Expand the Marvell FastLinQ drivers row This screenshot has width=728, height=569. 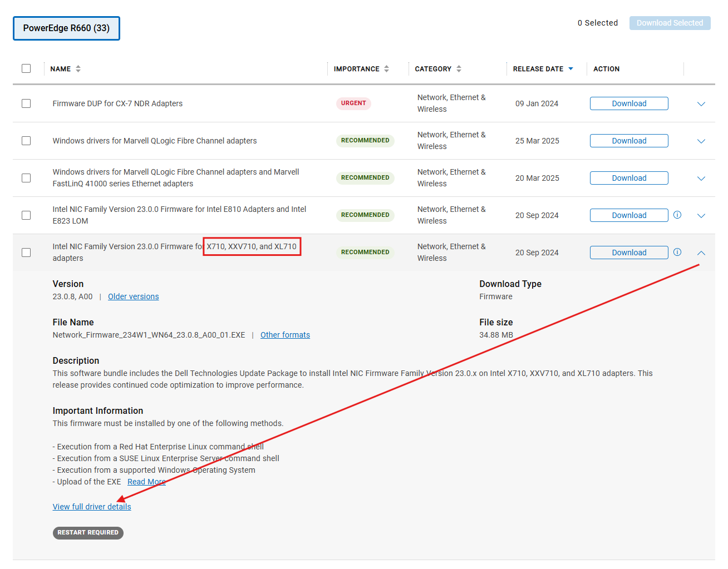click(701, 178)
